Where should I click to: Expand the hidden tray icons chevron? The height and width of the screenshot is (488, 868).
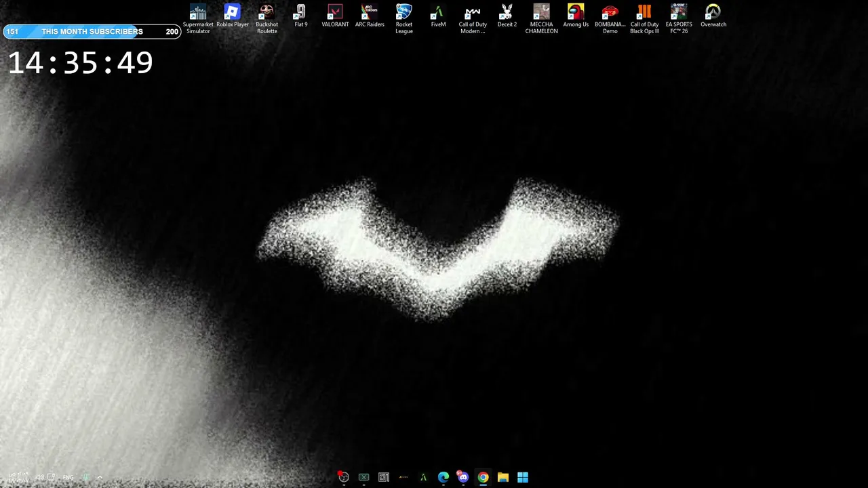tap(100, 477)
